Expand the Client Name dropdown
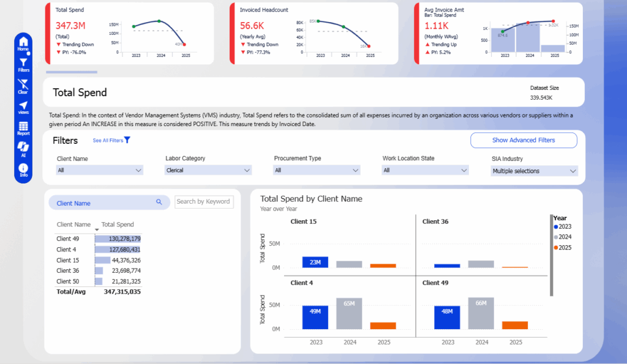The image size is (627, 364). pos(99,171)
